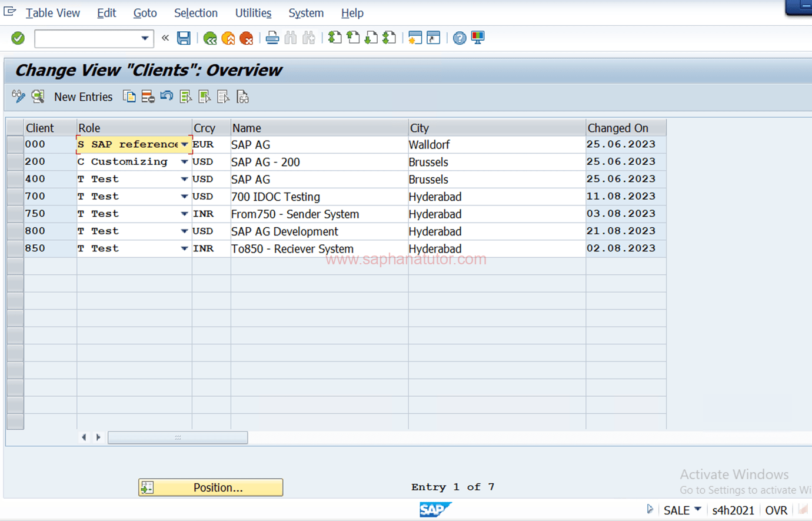Click the Delete row icon
This screenshot has height=521, width=812.
point(148,97)
